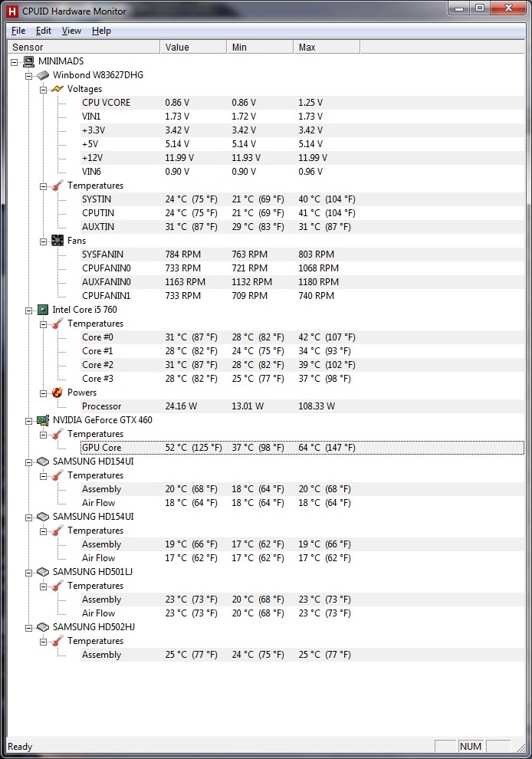
Task: Click the Powers flame icon
Action: [x=57, y=393]
